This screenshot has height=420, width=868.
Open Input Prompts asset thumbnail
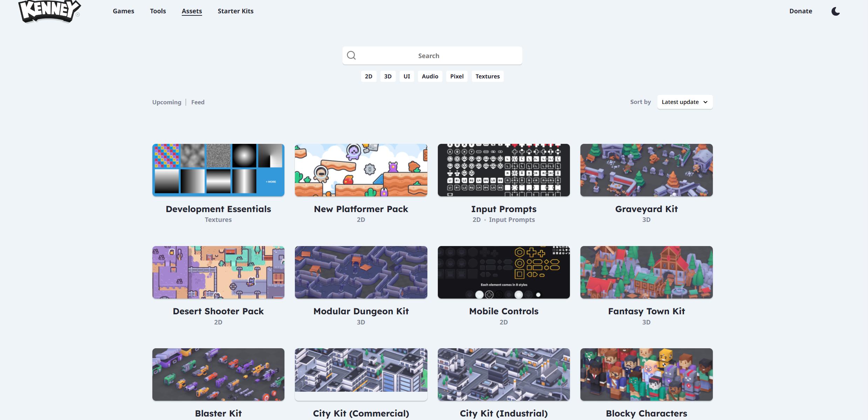(x=503, y=170)
